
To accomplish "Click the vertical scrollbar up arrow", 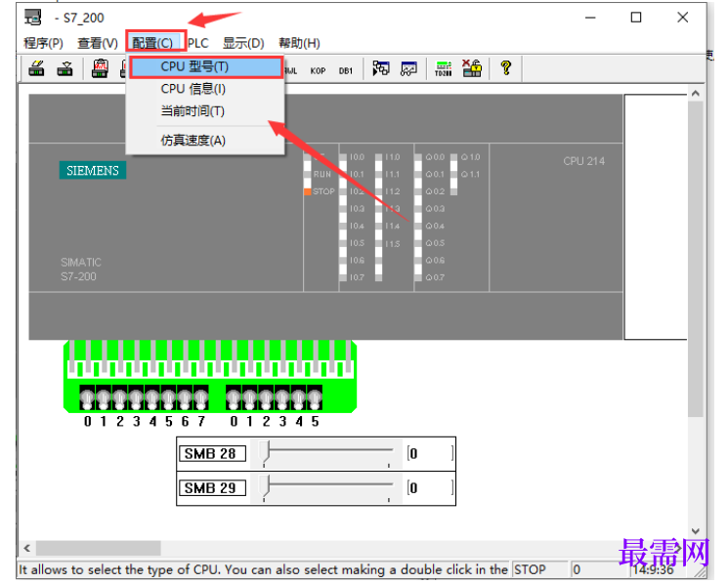I will 695,93.
